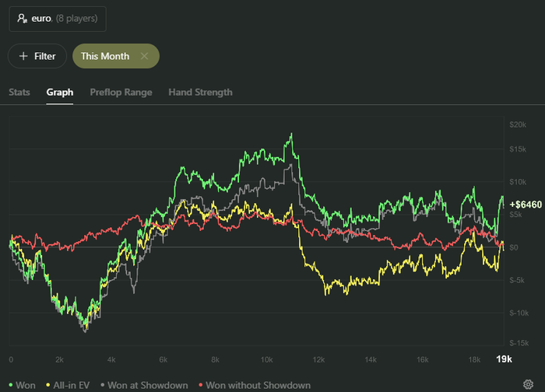Toggle Won at Showdown line visibility
Screen dimensions: 545x392
pyautogui.click(x=149, y=385)
